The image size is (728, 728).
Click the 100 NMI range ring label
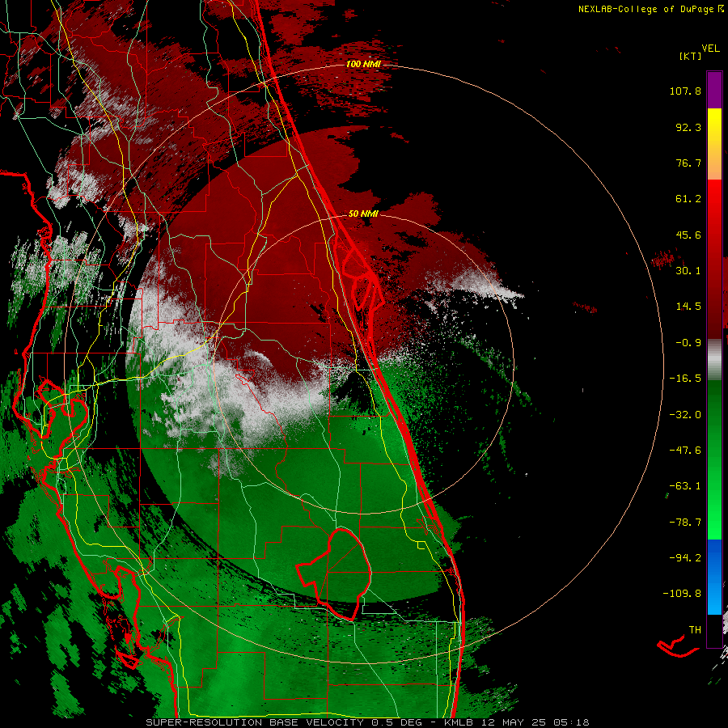click(x=363, y=64)
